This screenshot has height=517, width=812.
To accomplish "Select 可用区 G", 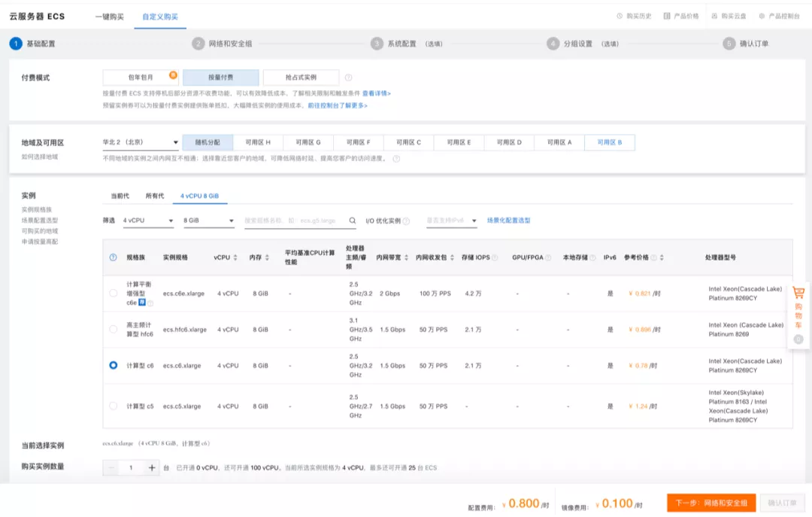I will point(308,142).
